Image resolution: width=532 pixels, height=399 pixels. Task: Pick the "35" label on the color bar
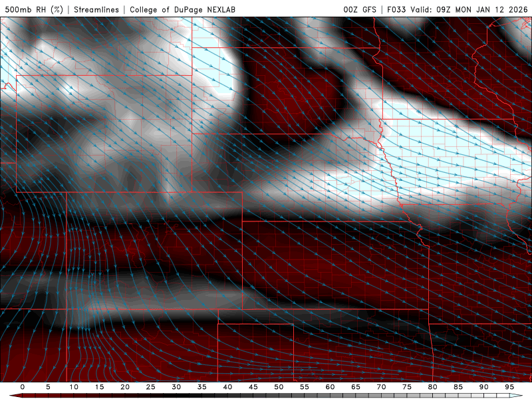(x=202, y=387)
